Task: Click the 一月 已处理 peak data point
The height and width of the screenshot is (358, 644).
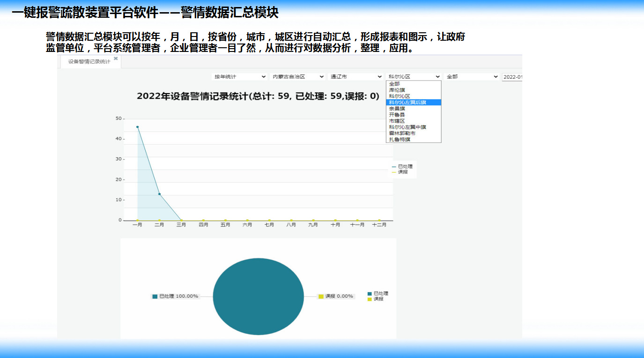Action: [x=137, y=127]
